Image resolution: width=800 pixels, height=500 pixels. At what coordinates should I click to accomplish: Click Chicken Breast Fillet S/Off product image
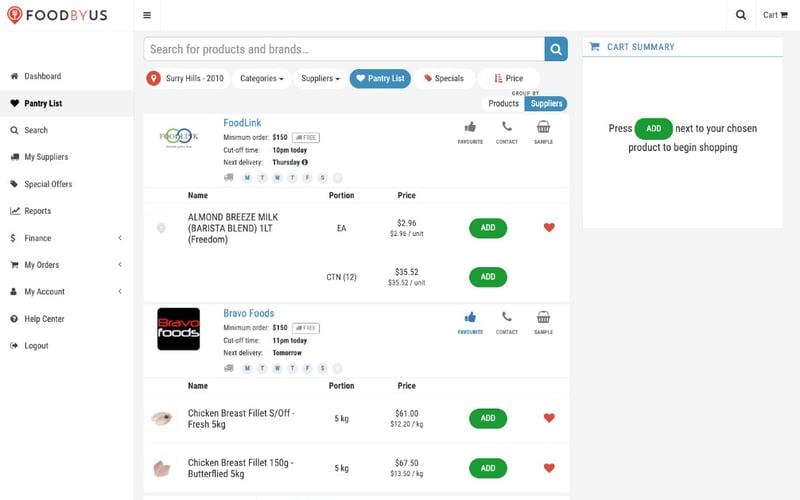[162, 418]
